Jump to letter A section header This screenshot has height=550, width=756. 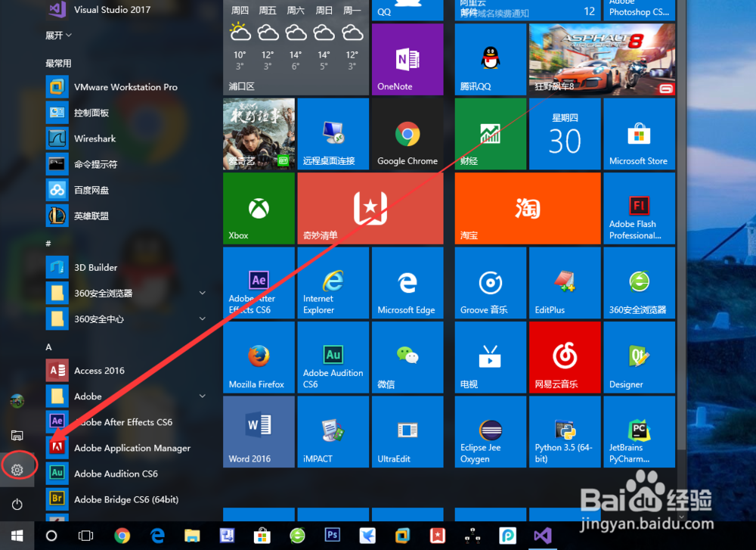[48, 347]
